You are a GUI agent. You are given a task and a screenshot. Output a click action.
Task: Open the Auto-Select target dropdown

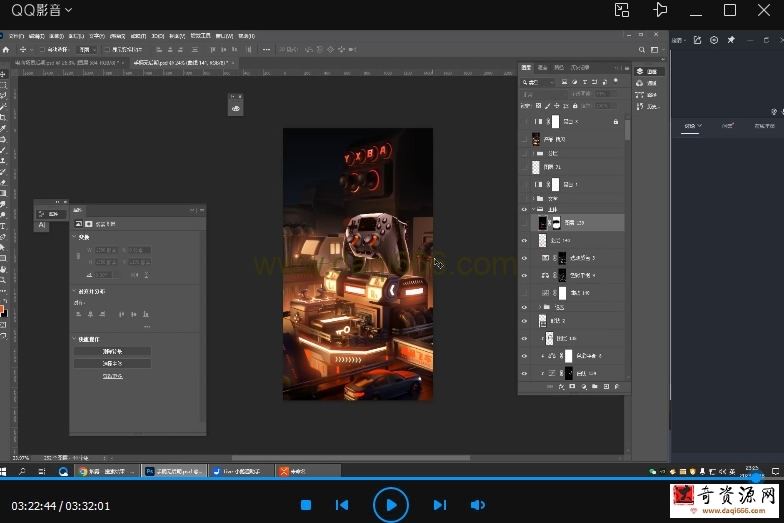click(86, 50)
